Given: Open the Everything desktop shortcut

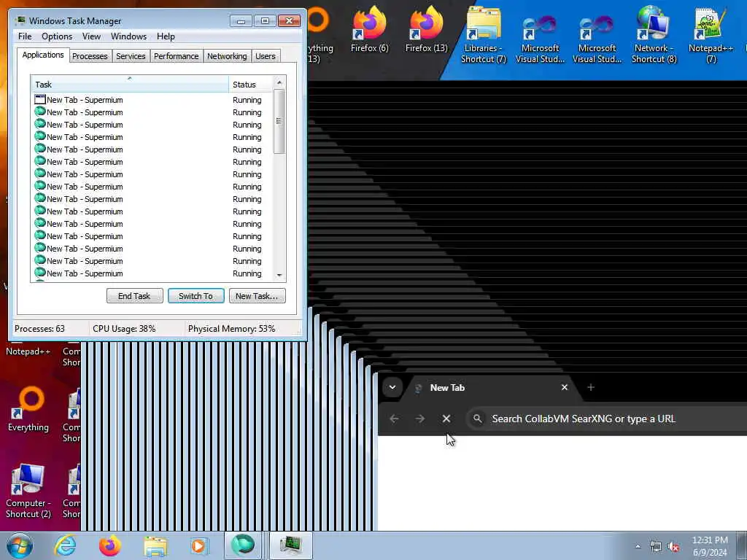Looking at the screenshot, I should pos(28,410).
